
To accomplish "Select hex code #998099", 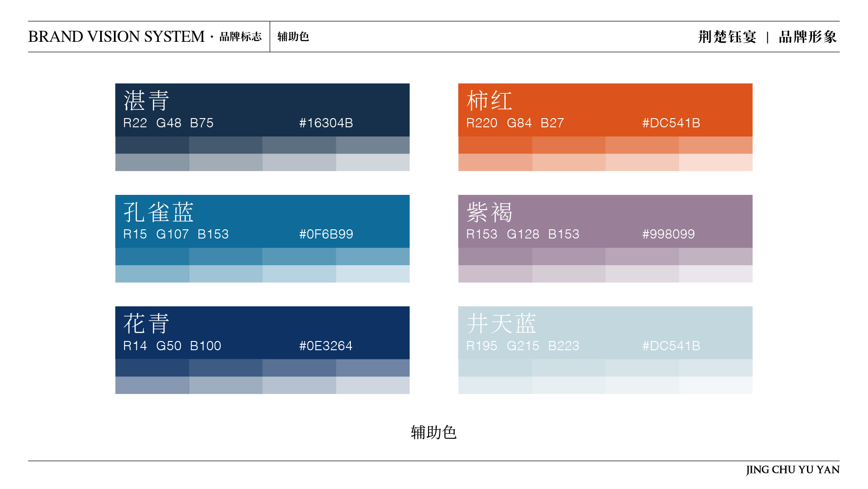I will click(x=669, y=234).
